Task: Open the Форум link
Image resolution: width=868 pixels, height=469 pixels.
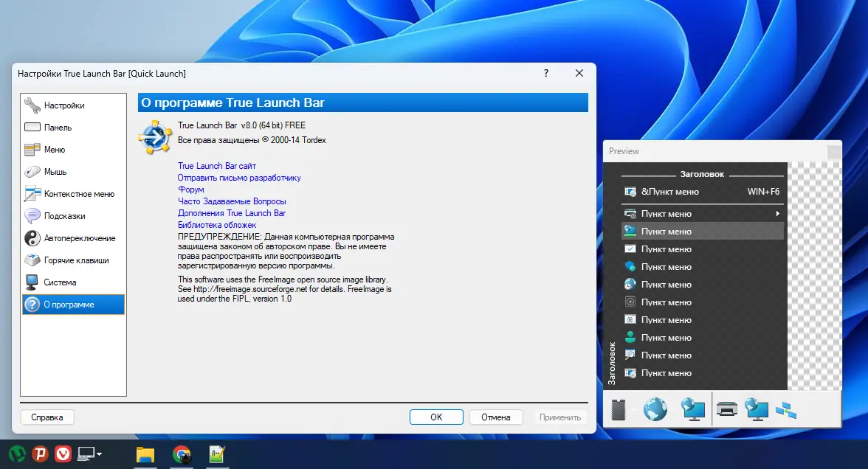Action: coord(190,189)
